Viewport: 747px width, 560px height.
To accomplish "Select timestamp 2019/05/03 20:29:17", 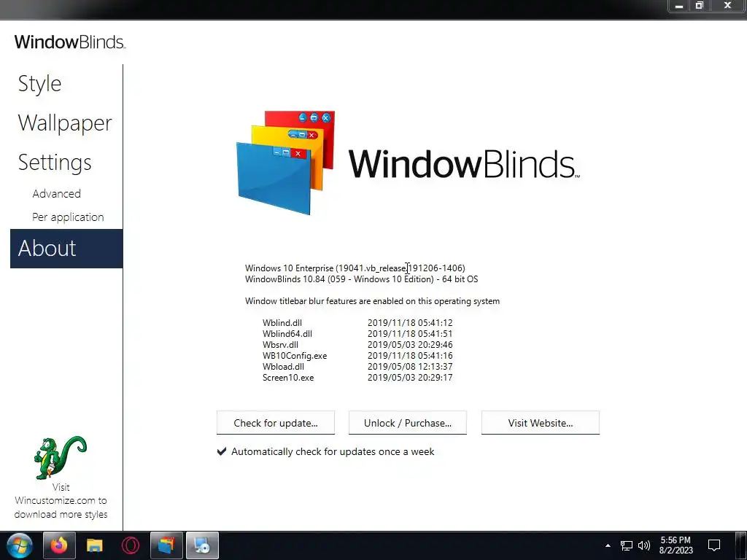I will (410, 378).
